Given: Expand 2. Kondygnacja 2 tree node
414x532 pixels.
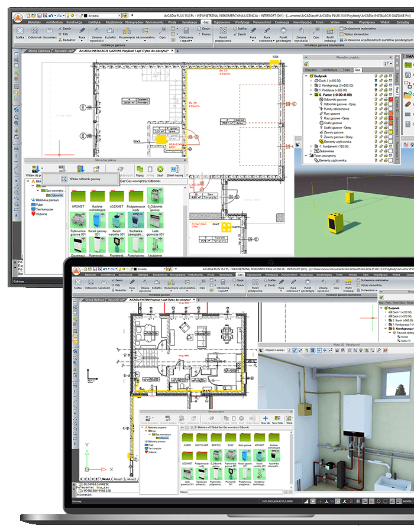Looking at the screenshot, I should (x=311, y=86).
